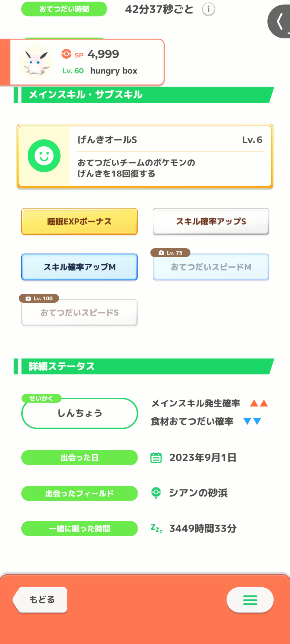Tap the orange up arrows for メインスキル発生確率
The width and height of the screenshot is (290, 644).
pyautogui.click(x=259, y=403)
